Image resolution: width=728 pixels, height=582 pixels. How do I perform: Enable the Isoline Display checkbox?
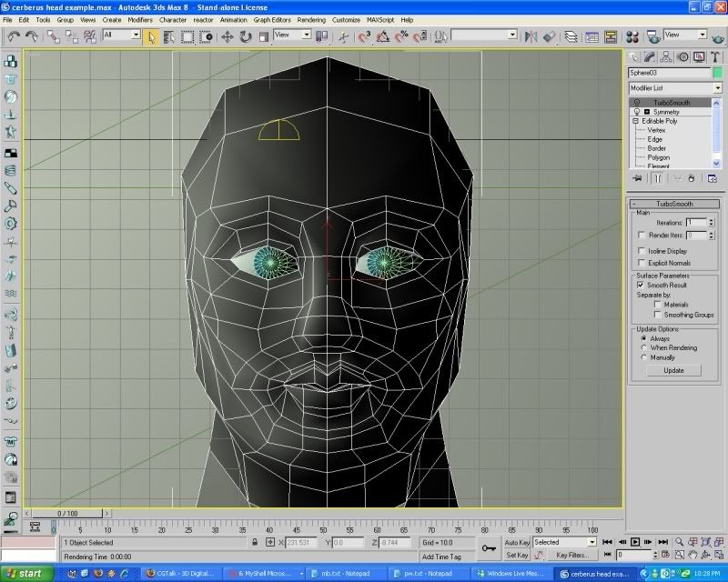click(641, 251)
